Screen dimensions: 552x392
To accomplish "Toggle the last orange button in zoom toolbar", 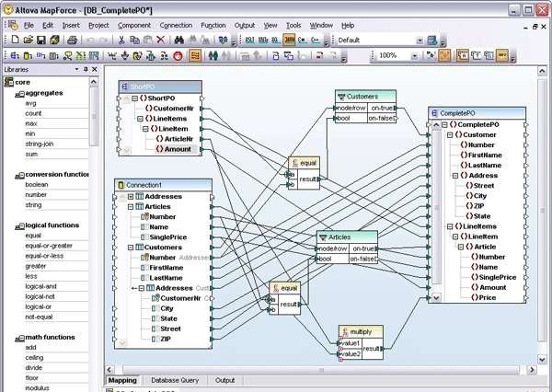I will [502, 55].
